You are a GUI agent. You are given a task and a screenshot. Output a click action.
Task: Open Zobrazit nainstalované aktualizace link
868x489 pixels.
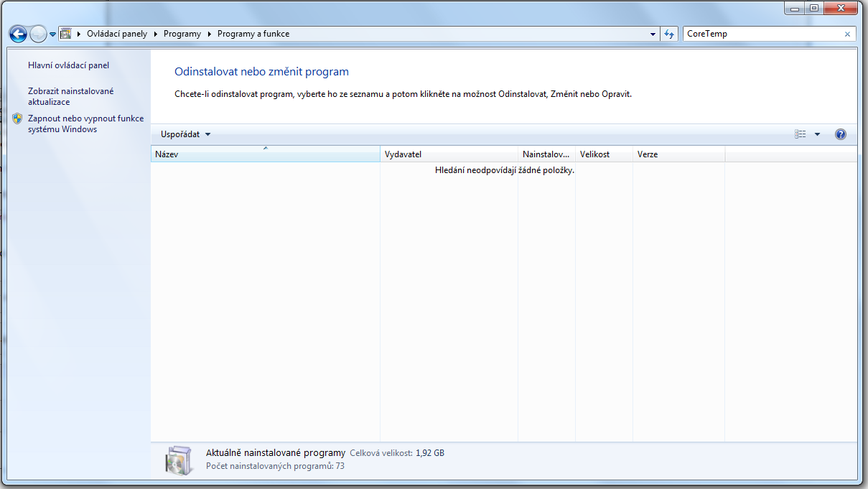(70, 96)
